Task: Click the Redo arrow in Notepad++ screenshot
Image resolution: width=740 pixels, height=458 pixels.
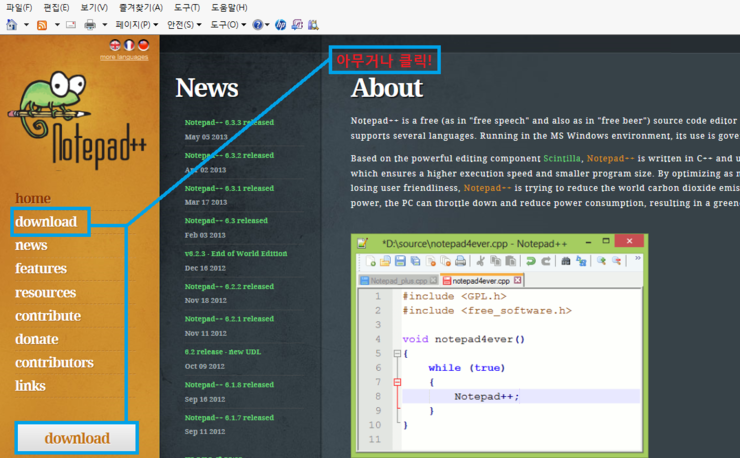Action: (x=546, y=261)
